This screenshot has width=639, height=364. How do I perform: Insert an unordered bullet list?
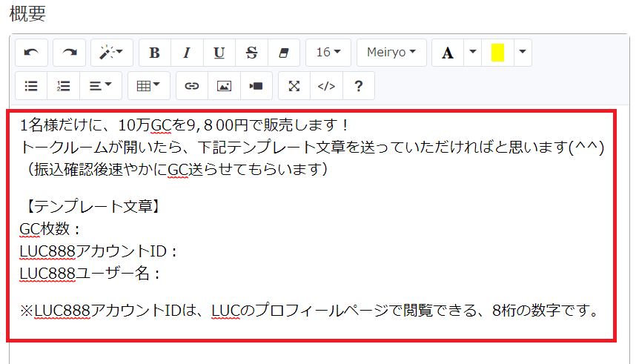[x=31, y=86]
